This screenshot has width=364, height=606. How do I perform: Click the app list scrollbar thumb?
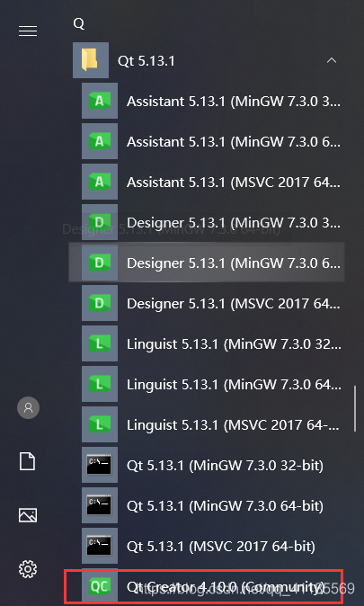[355, 407]
